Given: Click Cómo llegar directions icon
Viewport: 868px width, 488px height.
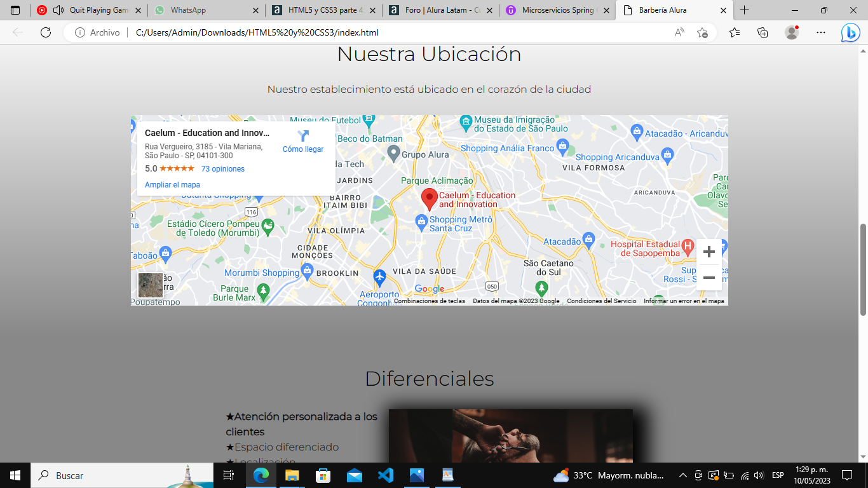Looking at the screenshot, I should tap(303, 135).
